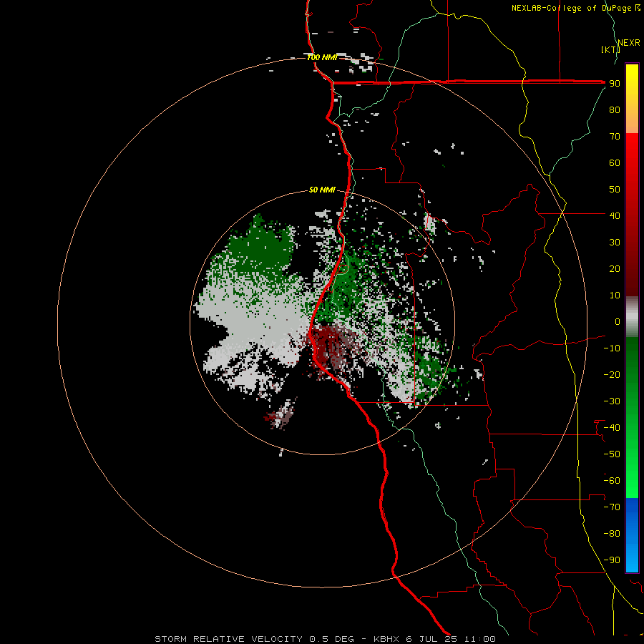The height and width of the screenshot is (644, 644).
Task: Click the 90 value on velocity scale
Action: [x=615, y=84]
